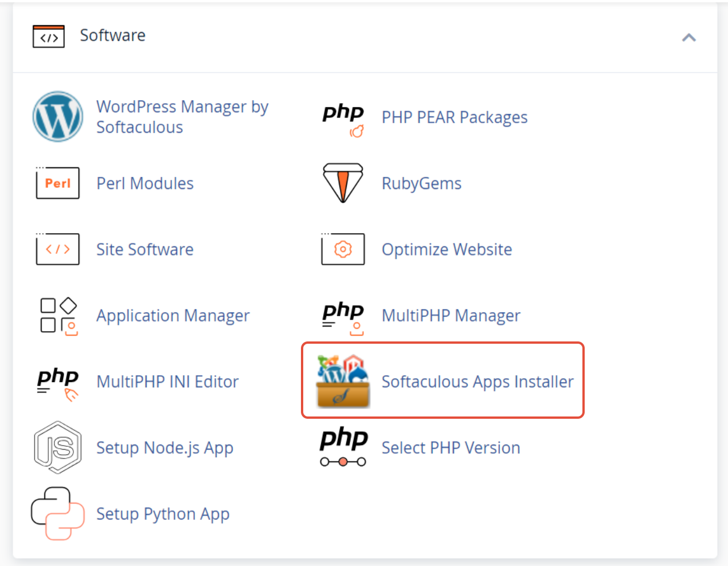Open the Application Manager link

pos(173,316)
